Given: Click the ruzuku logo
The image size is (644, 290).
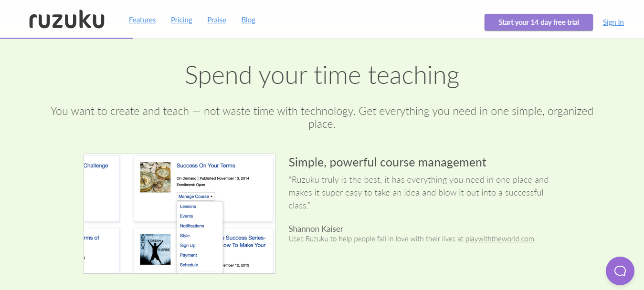Looking at the screenshot, I should point(66,21).
